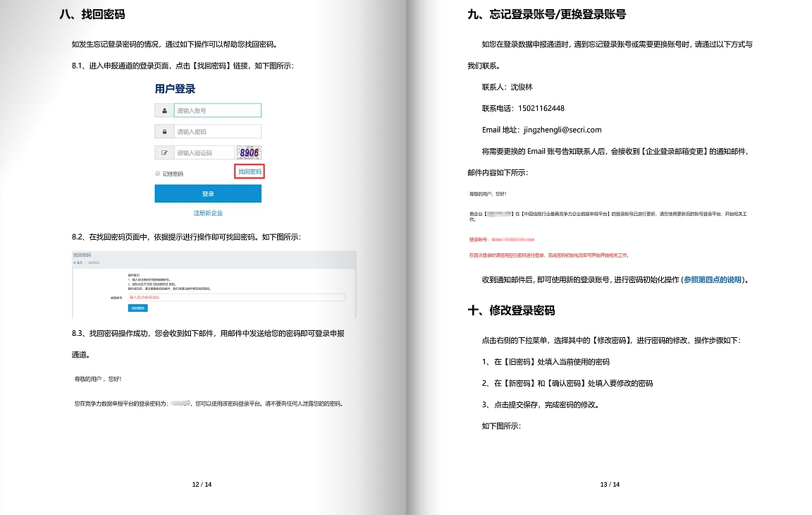This screenshot has height=515, width=812.
Task: Click the page number 12 / 14
Action: [202, 485]
